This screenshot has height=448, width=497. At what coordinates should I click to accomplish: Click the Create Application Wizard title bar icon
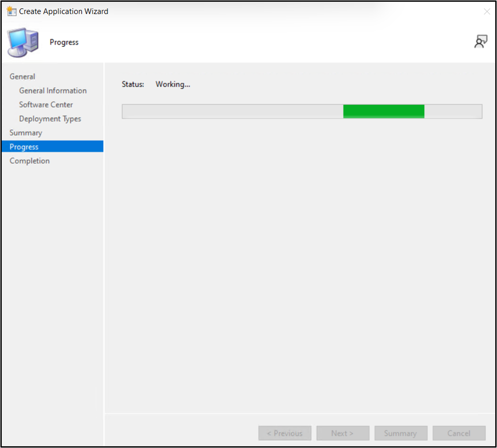11,11
